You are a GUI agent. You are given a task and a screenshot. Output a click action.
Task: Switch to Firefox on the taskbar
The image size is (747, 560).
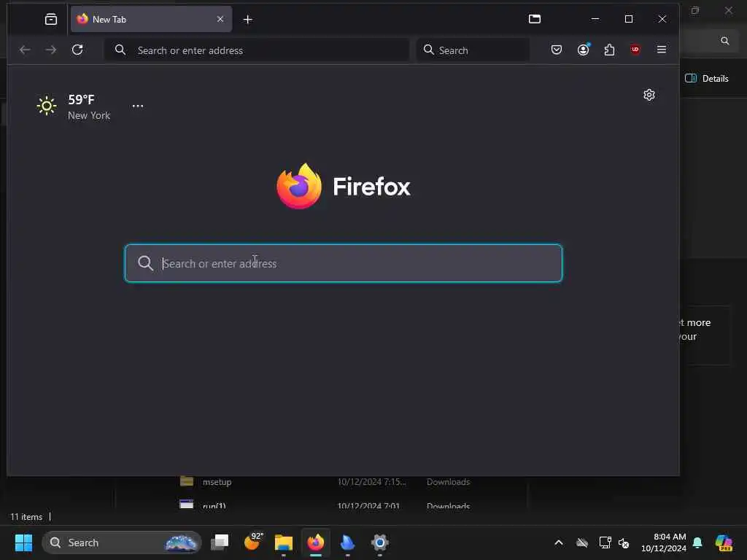(x=315, y=542)
